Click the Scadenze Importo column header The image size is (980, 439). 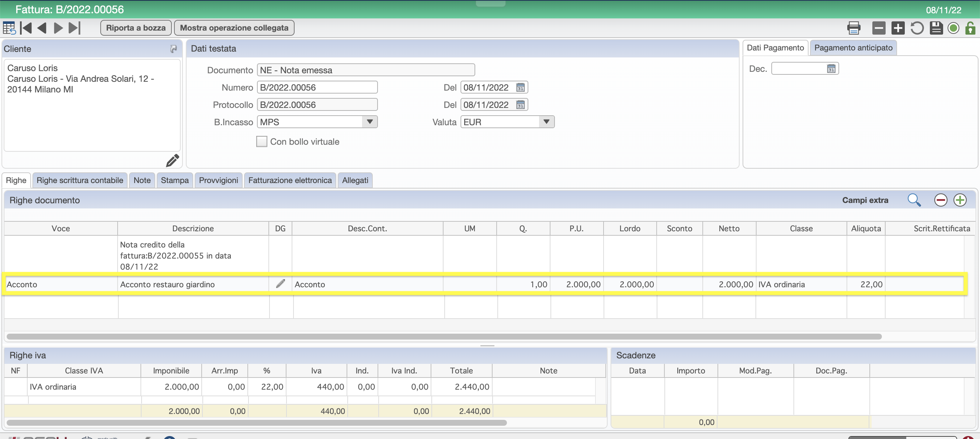(691, 370)
